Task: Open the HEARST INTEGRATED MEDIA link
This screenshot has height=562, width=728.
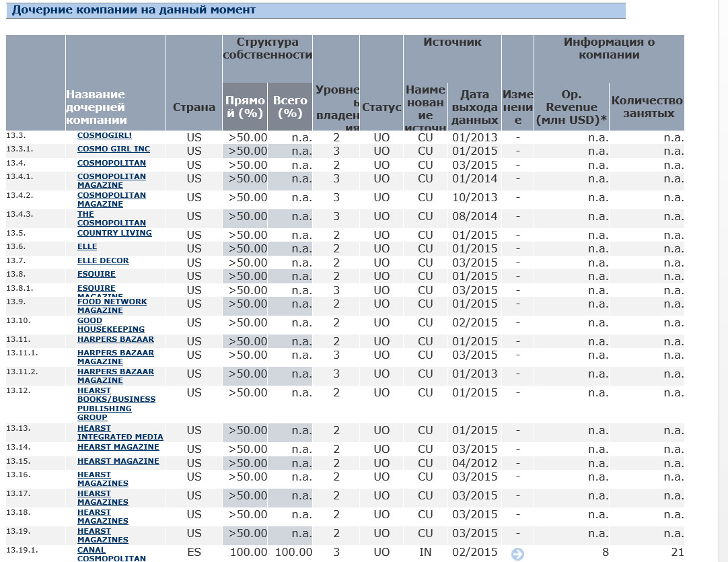Action: click(x=120, y=432)
